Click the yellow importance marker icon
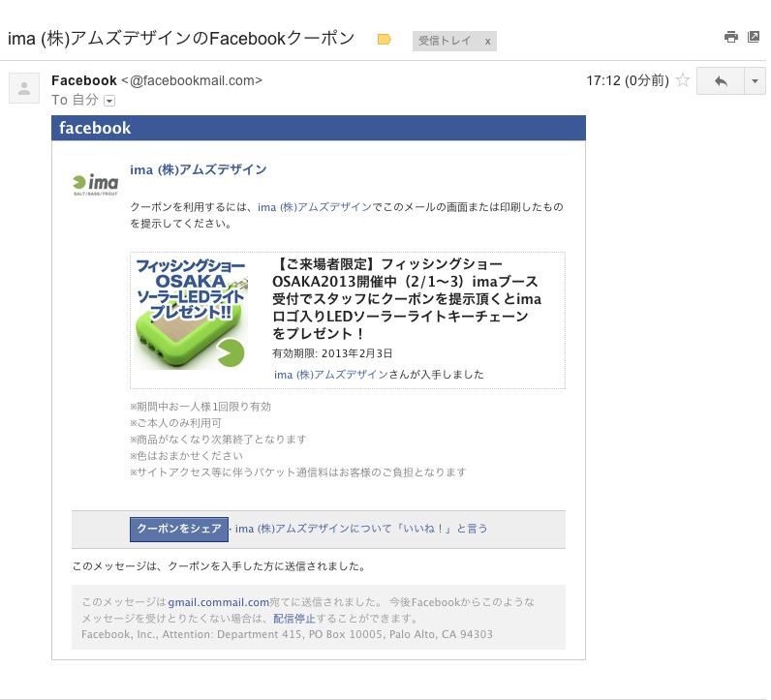The image size is (771, 700). (384, 40)
